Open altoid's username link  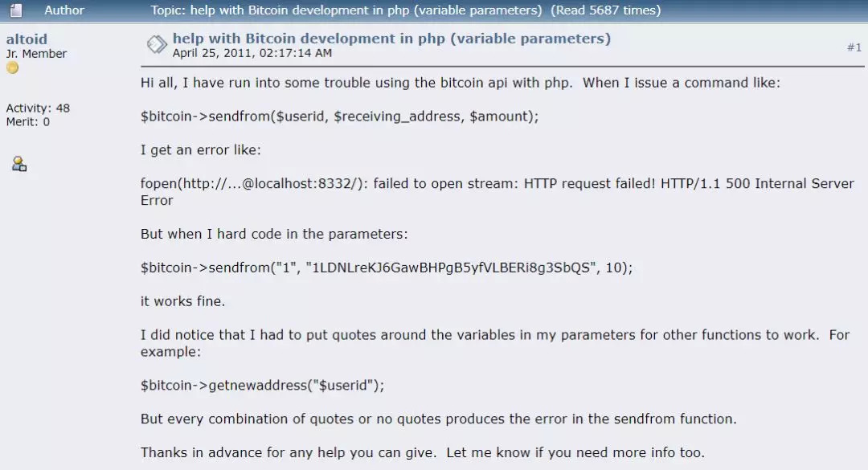tap(26, 39)
